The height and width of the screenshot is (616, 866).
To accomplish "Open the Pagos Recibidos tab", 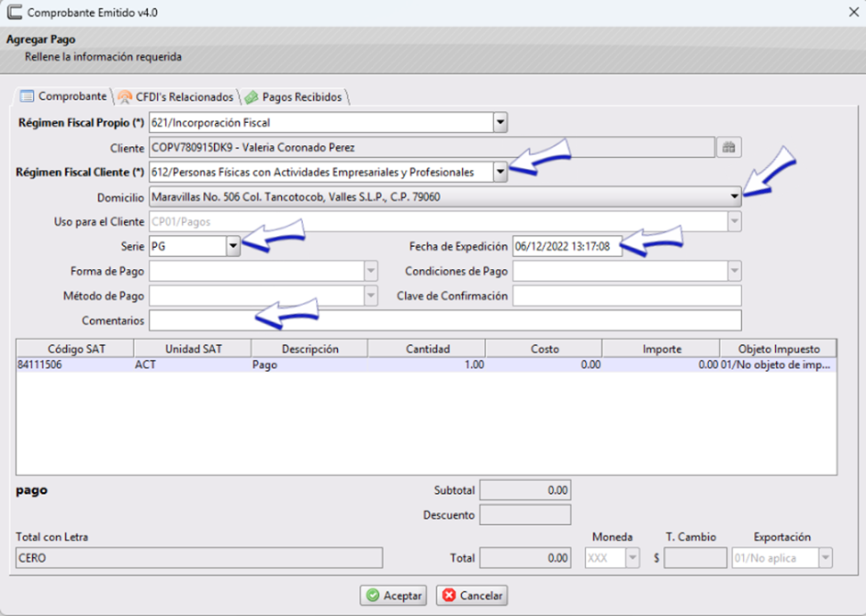I will coord(295,97).
